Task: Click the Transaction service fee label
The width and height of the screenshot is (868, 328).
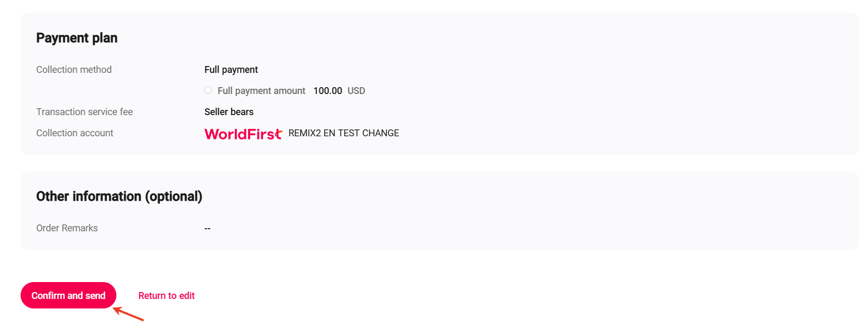Action: pyautogui.click(x=84, y=111)
